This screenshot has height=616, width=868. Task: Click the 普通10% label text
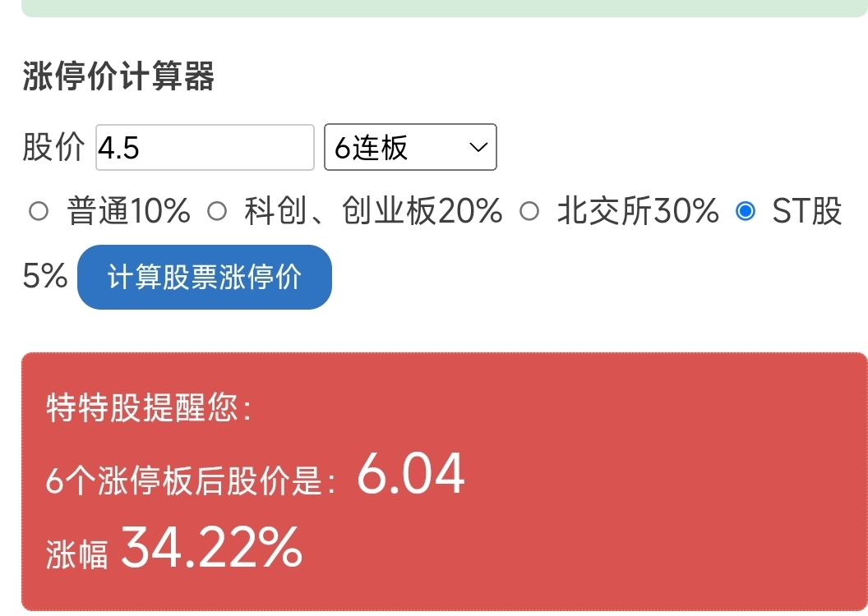(128, 211)
